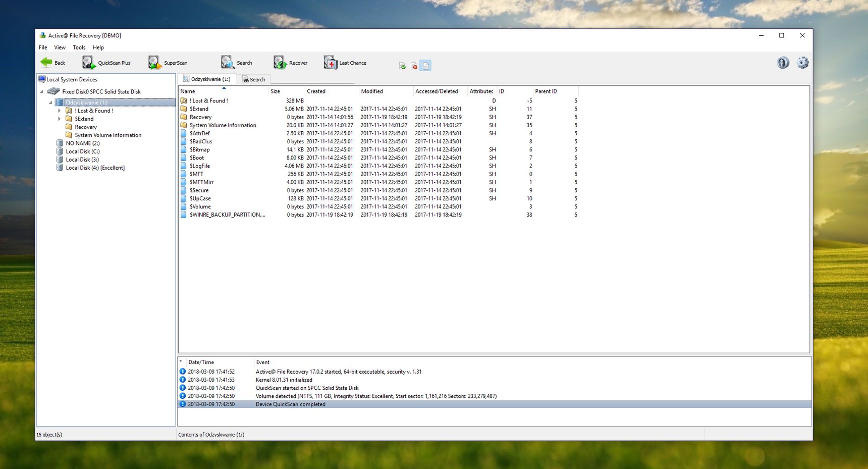The height and width of the screenshot is (469, 868).
Task: Open the Search tool in toolbar
Action: pyautogui.click(x=237, y=63)
